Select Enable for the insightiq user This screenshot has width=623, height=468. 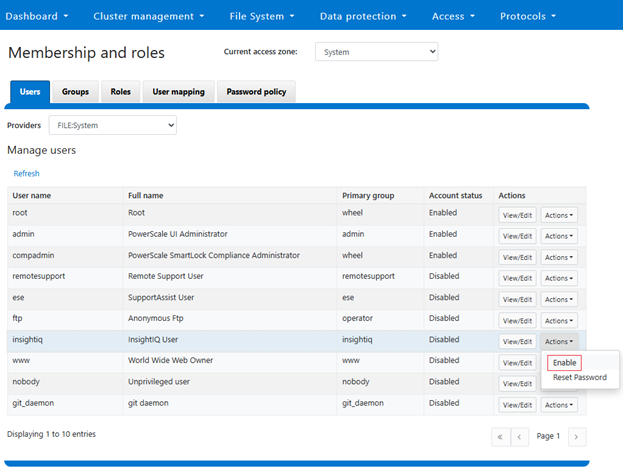tap(564, 362)
